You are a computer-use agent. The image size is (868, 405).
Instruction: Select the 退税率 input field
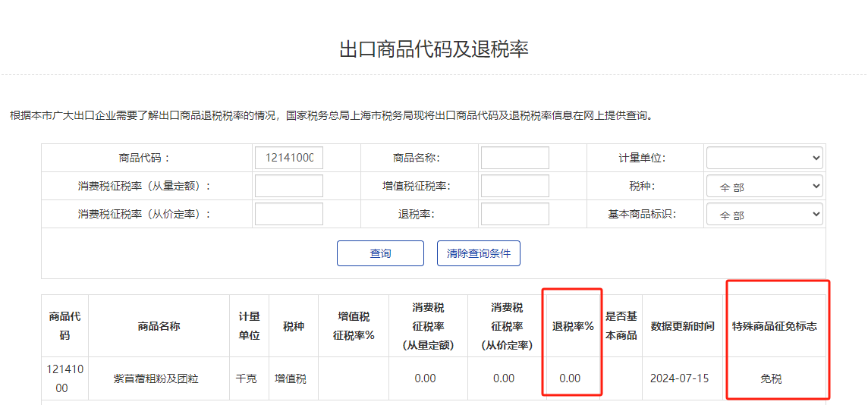[514, 215]
